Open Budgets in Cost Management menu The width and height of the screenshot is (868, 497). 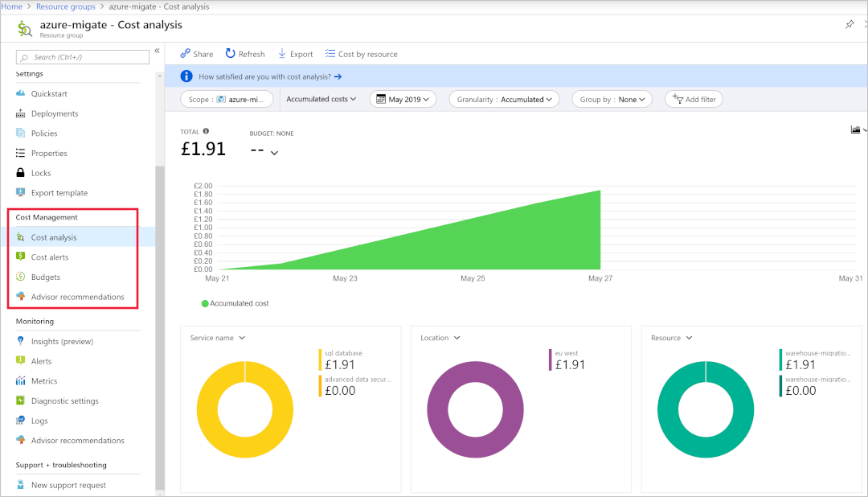(45, 277)
